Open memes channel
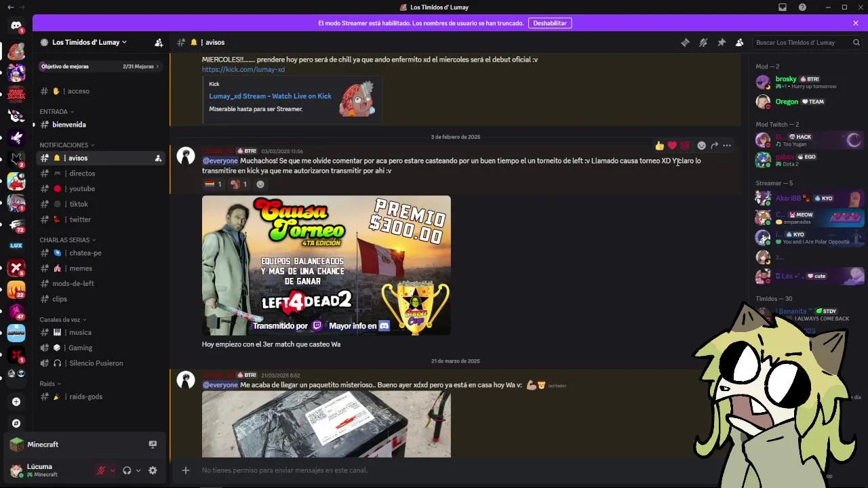 [100, 268]
